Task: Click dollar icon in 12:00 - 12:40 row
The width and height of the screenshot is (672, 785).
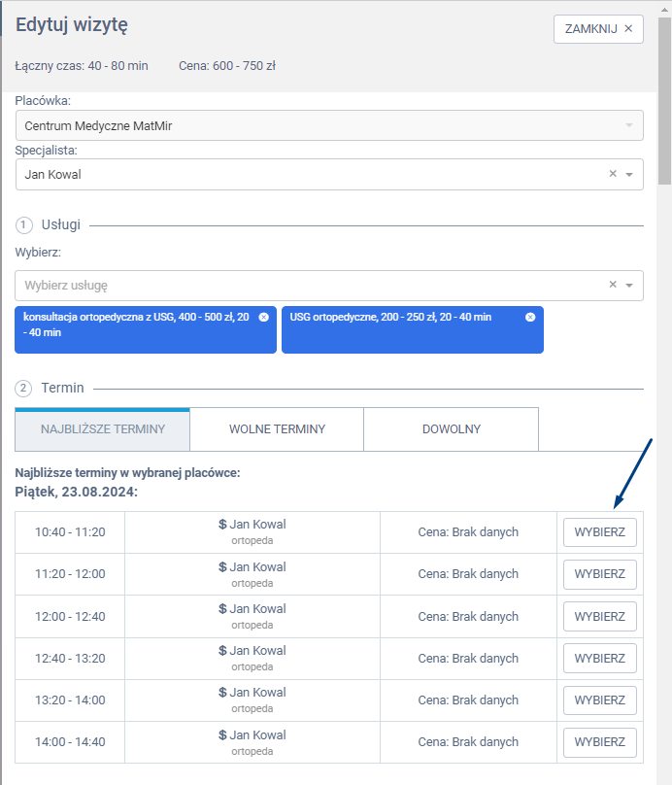Action: (222, 609)
